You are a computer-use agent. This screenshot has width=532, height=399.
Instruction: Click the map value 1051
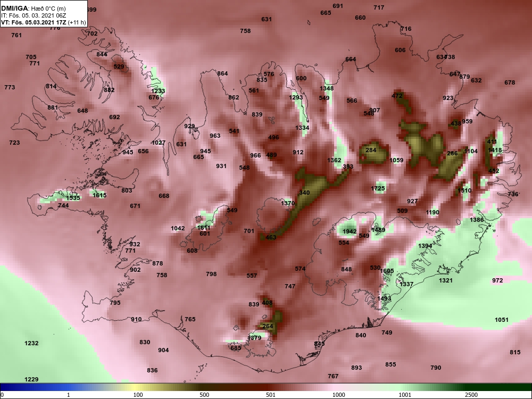[x=502, y=320]
